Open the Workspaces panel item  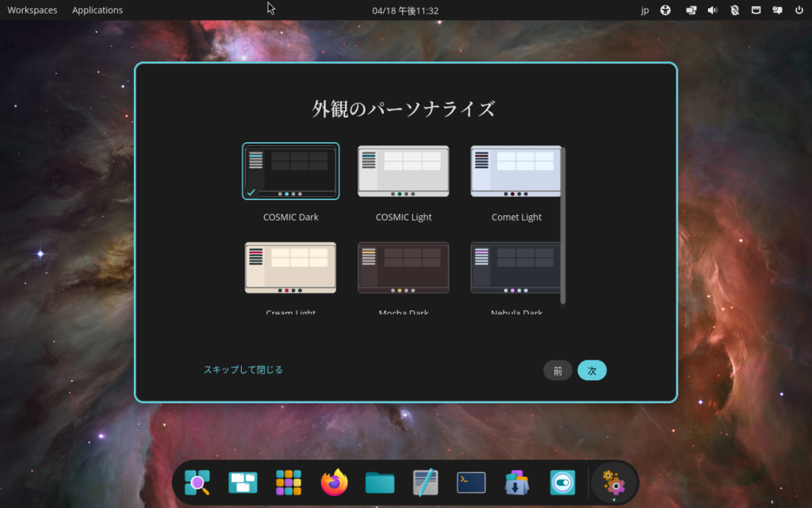point(32,10)
